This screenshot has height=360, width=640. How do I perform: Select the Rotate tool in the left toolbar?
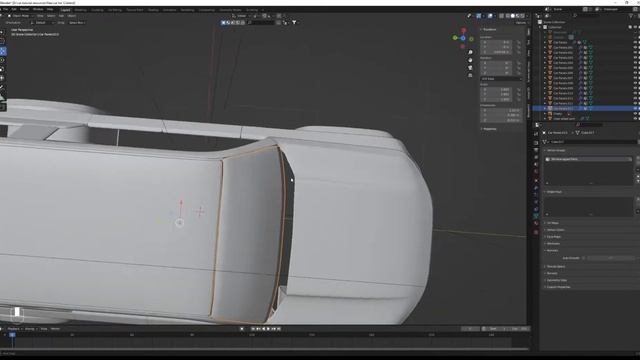click(2, 60)
